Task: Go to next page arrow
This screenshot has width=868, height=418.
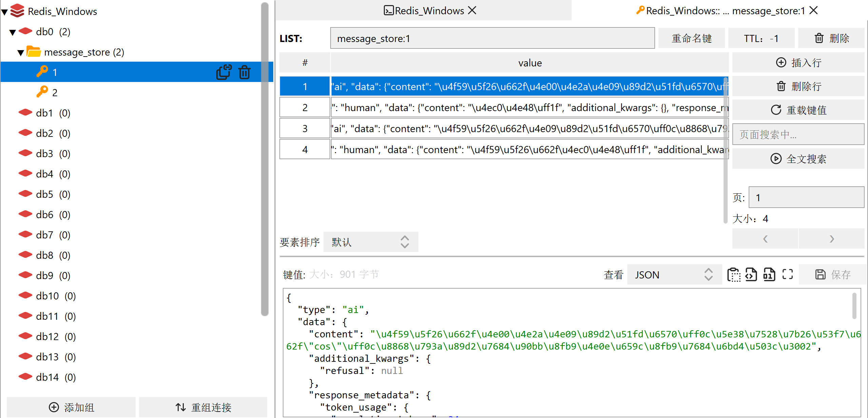Action: pos(831,239)
